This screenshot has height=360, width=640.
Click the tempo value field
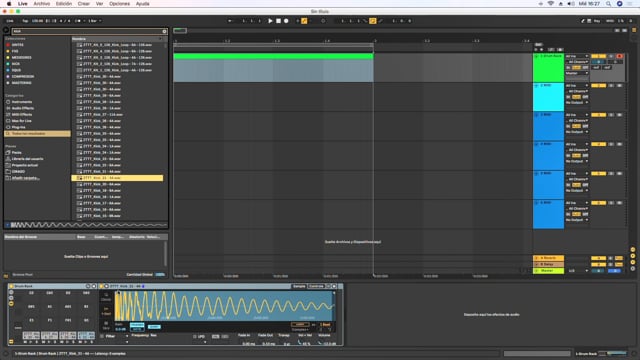pyautogui.click(x=38, y=21)
